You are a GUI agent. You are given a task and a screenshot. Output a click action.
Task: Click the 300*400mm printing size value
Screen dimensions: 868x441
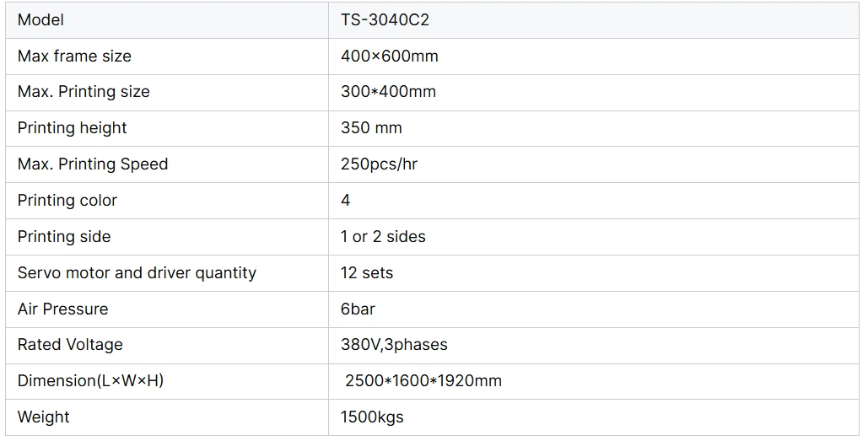pos(388,92)
